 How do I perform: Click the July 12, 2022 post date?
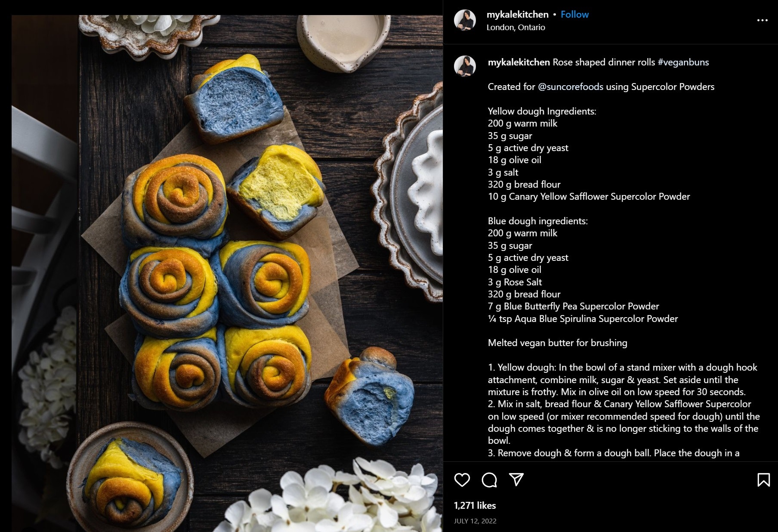tap(475, 521)
